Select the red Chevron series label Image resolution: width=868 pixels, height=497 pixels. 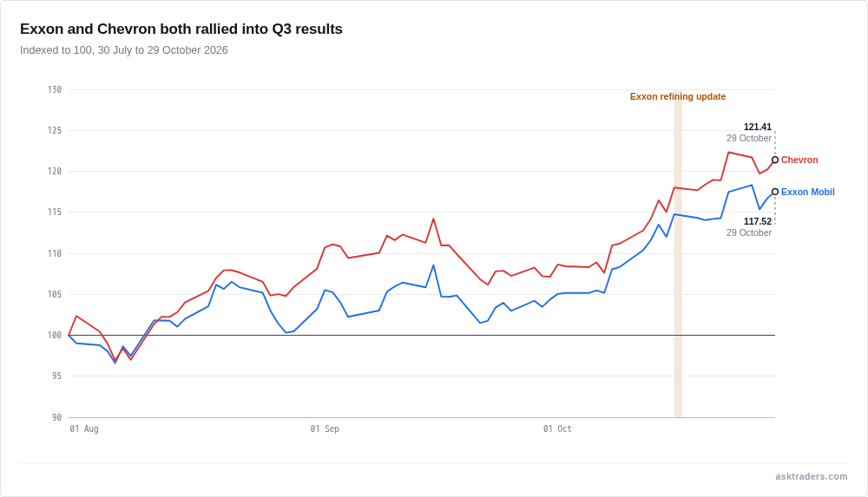pos(799,160)
